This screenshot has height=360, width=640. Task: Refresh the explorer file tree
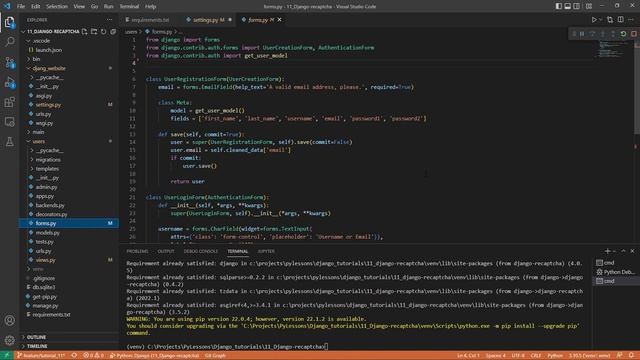(103, 31)
